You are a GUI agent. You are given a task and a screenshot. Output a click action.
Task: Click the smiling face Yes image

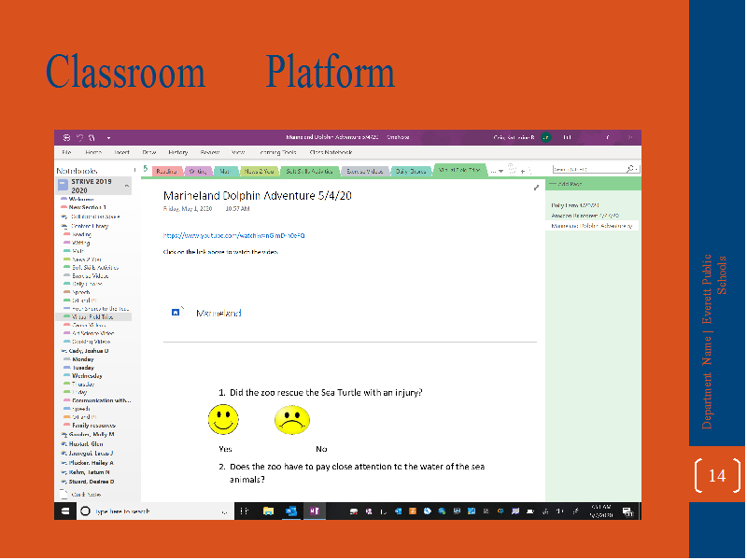[x=223, y=419]
